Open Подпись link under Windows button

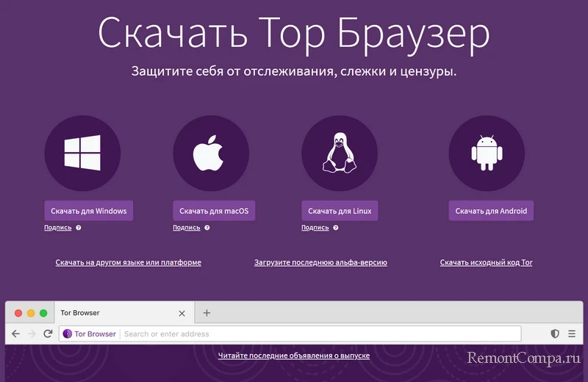[x=58, y=228]
